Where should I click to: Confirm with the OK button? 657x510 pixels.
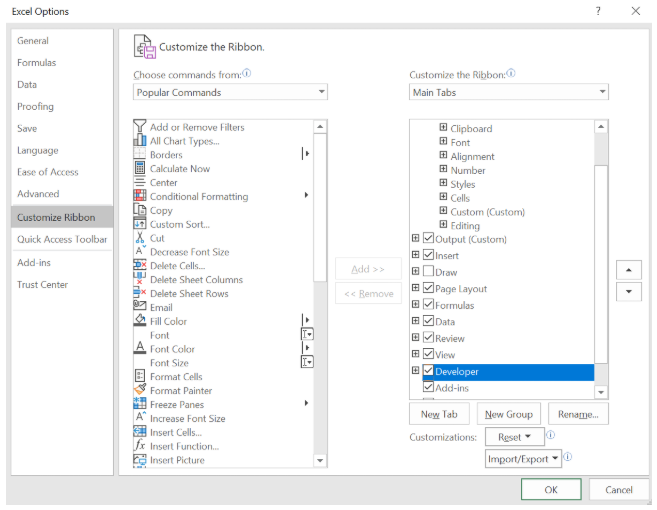coord(551,489)
